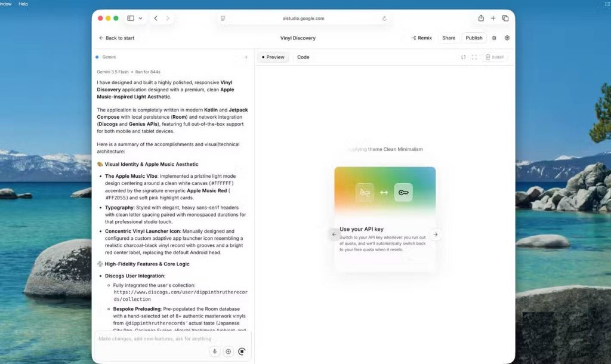Click the Use your API key heading
Screen dimensions: 611x364
[362, 229]
